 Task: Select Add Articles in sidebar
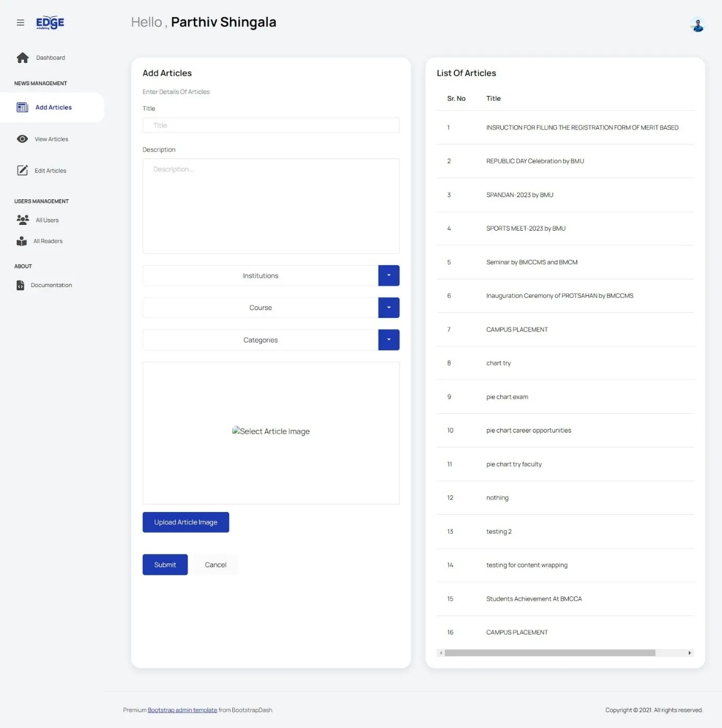53,107
